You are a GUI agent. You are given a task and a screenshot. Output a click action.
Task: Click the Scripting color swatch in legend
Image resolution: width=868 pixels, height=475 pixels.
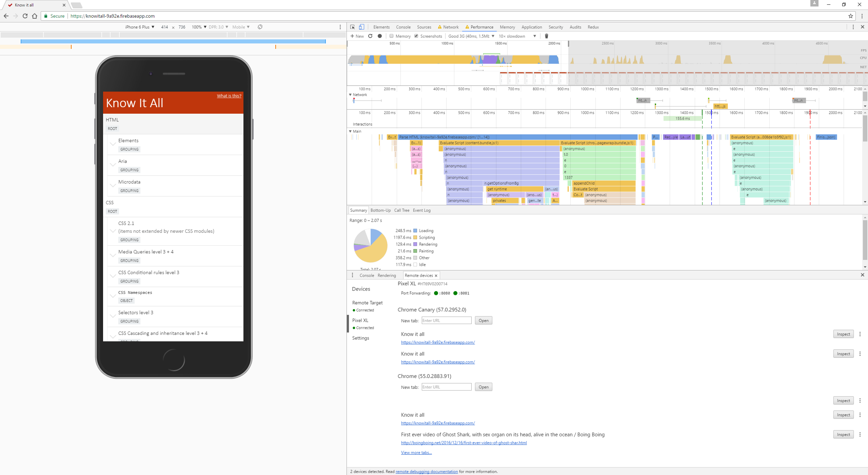tap(415, 237)
